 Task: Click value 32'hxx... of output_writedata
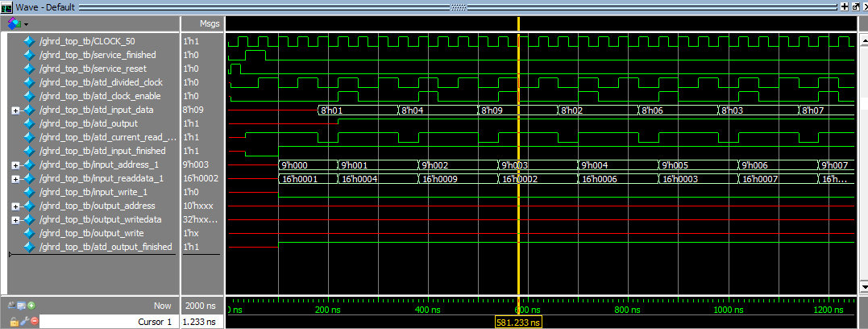pos(201,220)
